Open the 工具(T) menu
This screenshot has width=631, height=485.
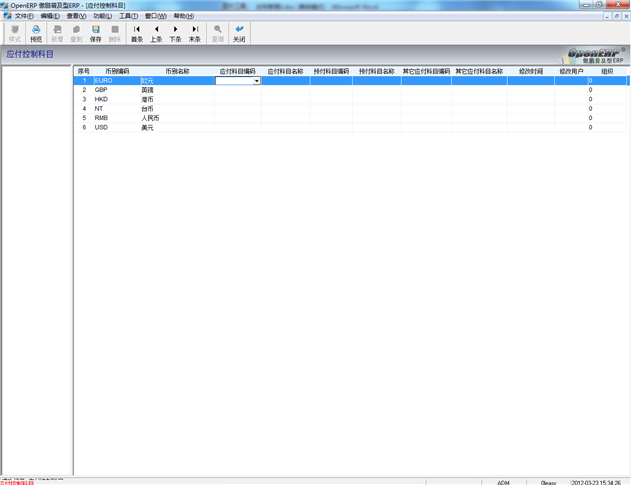128,16
